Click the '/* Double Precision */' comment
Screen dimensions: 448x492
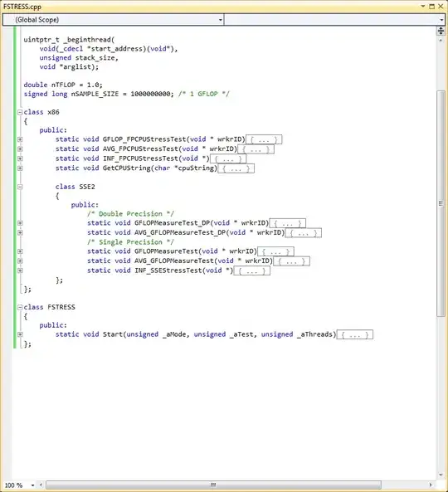[x=130, y=214]
